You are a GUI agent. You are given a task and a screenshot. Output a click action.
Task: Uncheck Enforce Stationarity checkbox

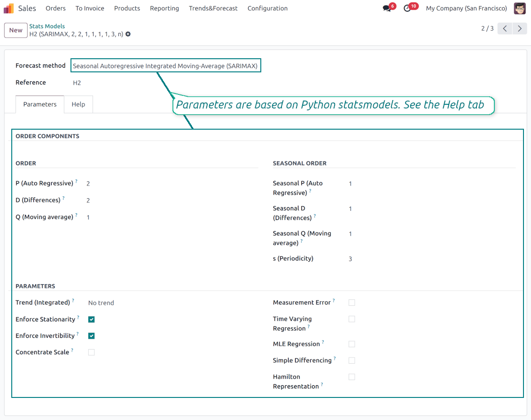point(92,319)
